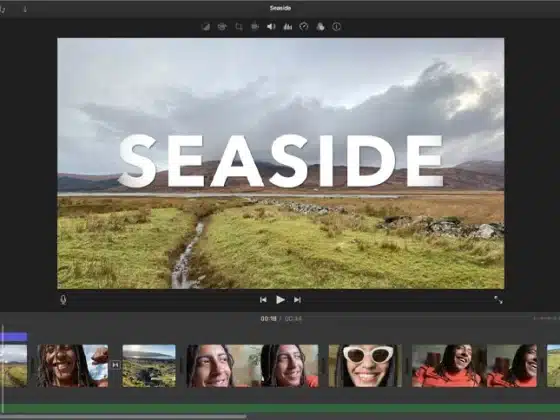
Task: Open the Color Balance tool
Action: (206, 27)
